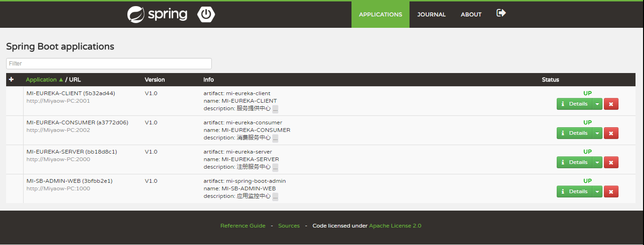Click URL http://Miyaow-PC:2001
Image resolution: width=644 pixels, height=245 pixels.
[58, 101]
